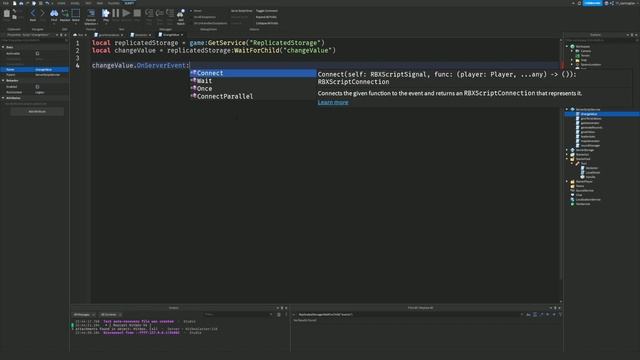The width and height of the screenshot is (640, 360).
Task: Select SoundService in the Explorer tree
Action: tap(584, 191)
